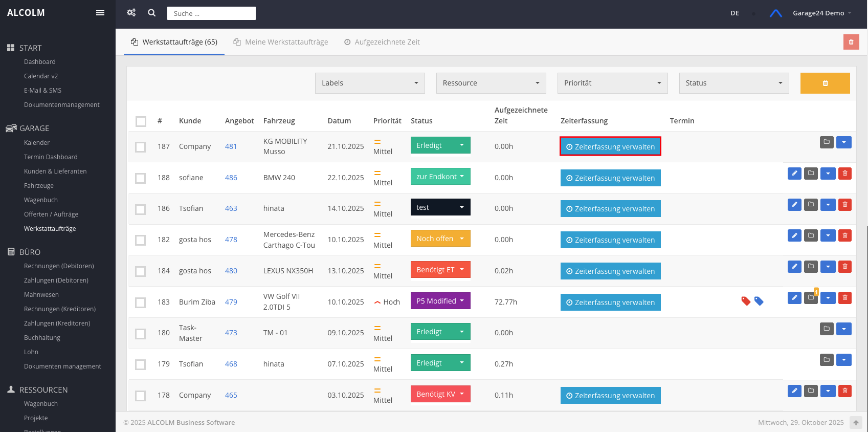Screen dimensions: 868x432
Task: Open the 'Noch offen' status dropdown
Action: [x=440, y=239]
